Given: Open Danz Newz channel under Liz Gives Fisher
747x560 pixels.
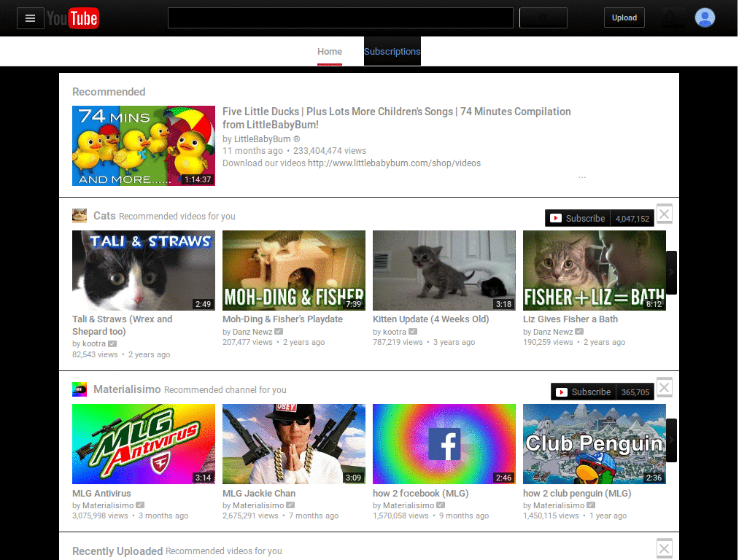Looking at the screenshot, I should click(553, 332).
